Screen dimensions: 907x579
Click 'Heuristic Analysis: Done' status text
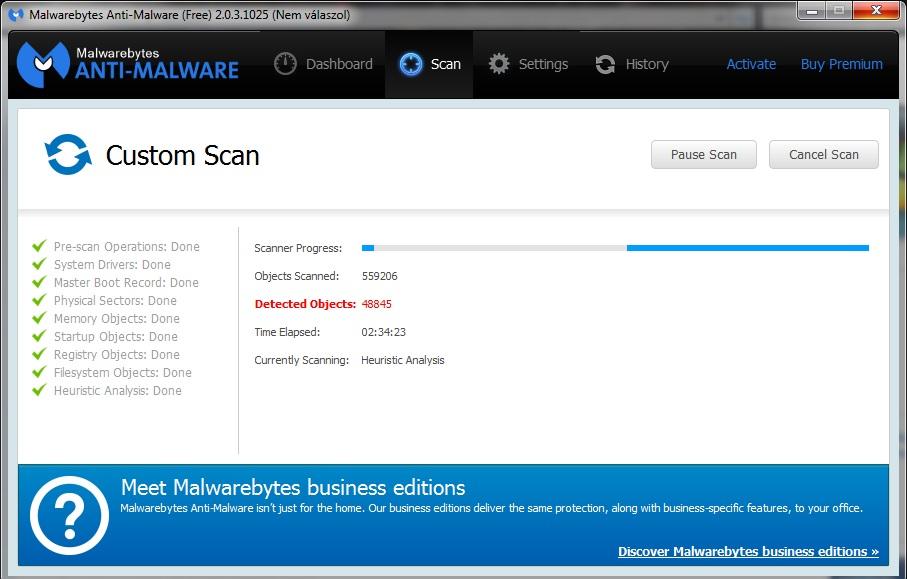click(117, 390)
